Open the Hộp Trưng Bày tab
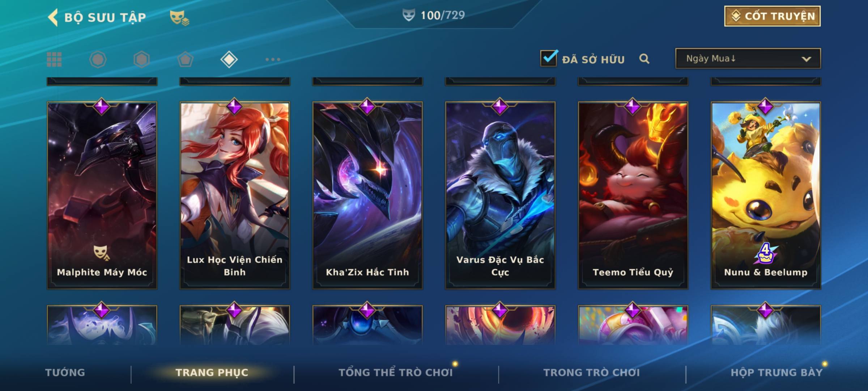This screenshot has width=868, height=391. coord(776,373)
